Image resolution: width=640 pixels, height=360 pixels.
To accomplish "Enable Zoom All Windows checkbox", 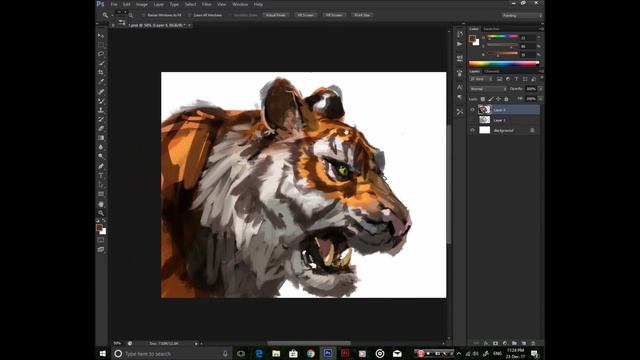I will pyautogui.click(x=189, y=15).
